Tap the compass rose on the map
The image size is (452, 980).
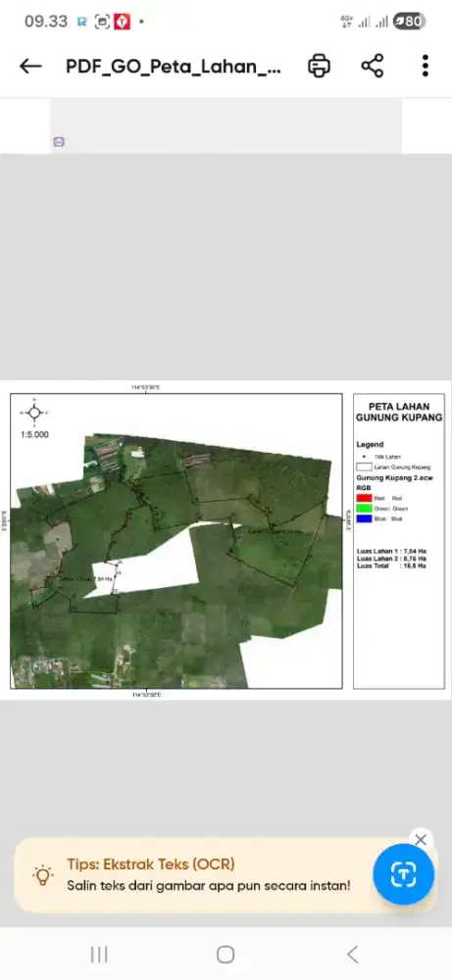[x=34, y=413]
